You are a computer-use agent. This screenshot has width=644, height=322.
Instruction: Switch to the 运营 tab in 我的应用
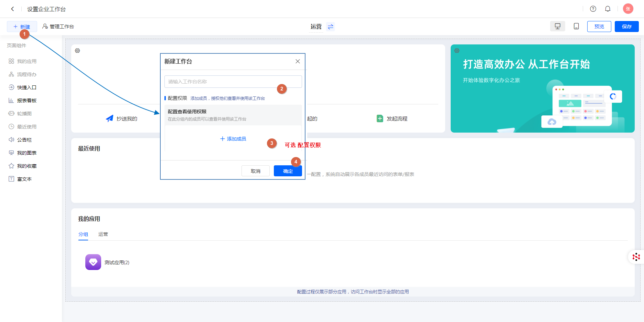coord(103,234)
